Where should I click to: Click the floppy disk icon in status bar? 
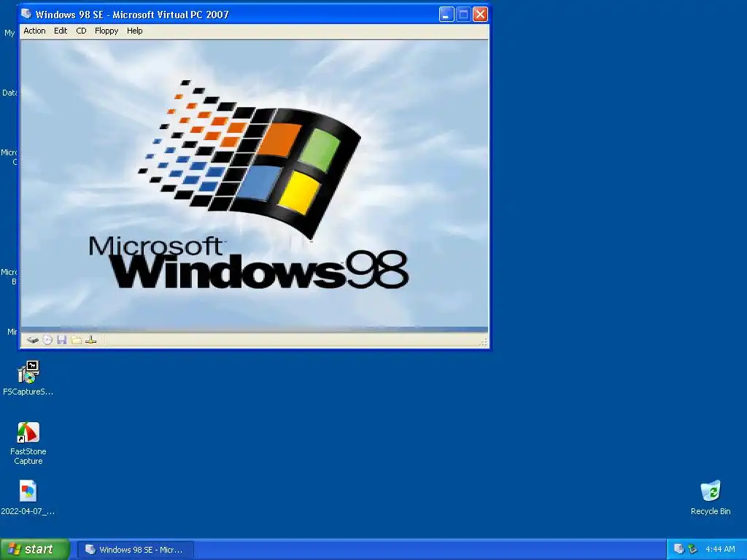tap(61, 340)
